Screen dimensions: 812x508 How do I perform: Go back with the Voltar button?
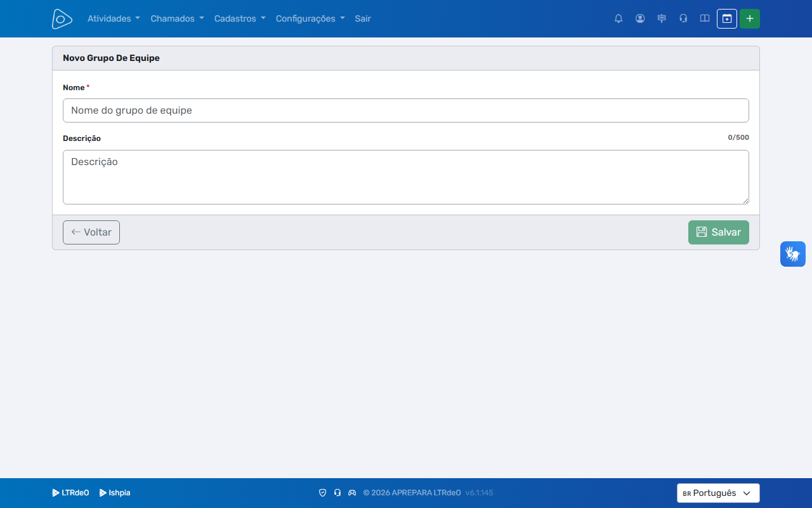(91, 232)
